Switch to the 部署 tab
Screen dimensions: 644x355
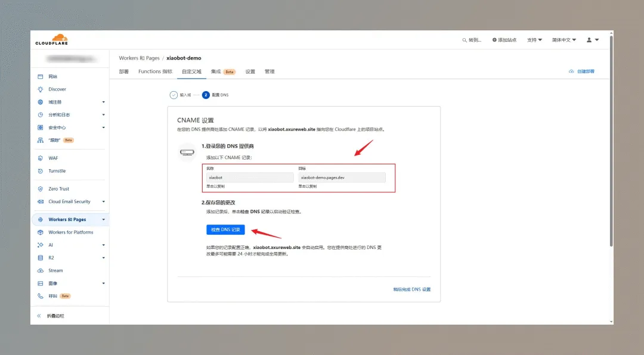123,71
